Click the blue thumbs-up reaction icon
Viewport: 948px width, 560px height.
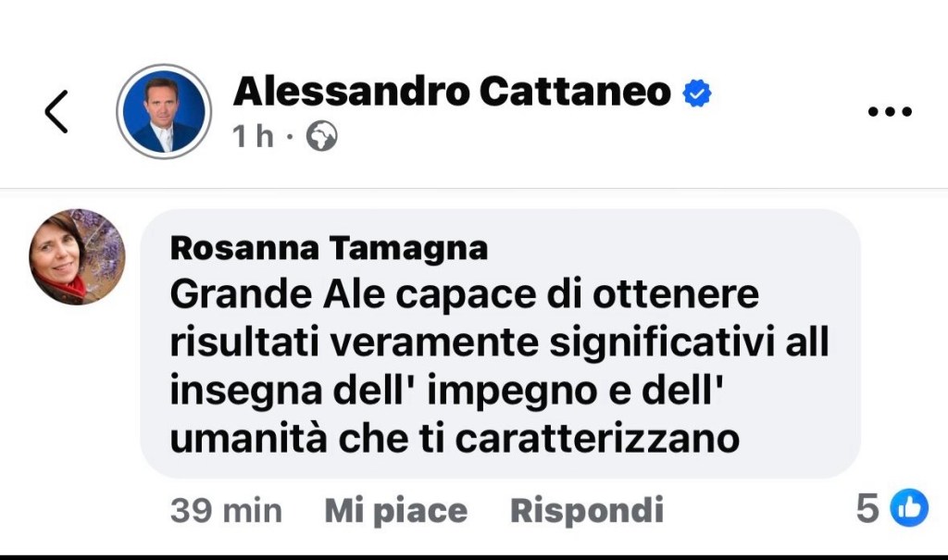point(909,508)
